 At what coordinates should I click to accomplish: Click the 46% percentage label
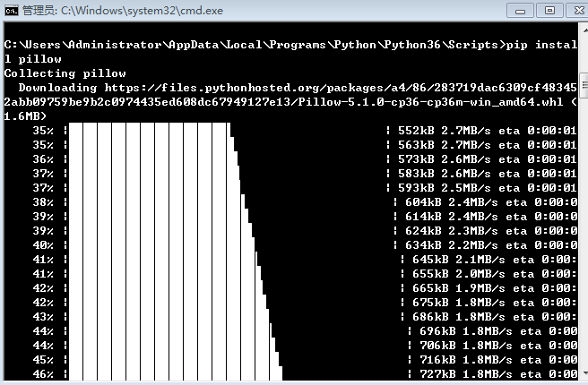[43, 373]
